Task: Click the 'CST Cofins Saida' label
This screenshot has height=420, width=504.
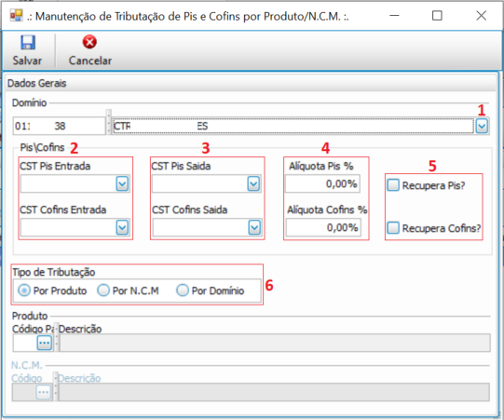Action: click(x=190, y=210)
